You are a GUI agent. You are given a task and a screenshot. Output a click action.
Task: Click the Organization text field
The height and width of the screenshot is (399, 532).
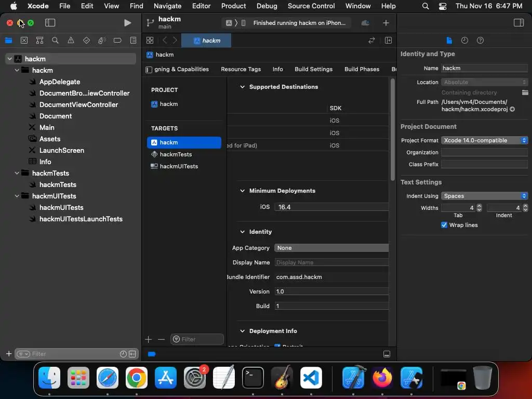[x=485, y=152]
